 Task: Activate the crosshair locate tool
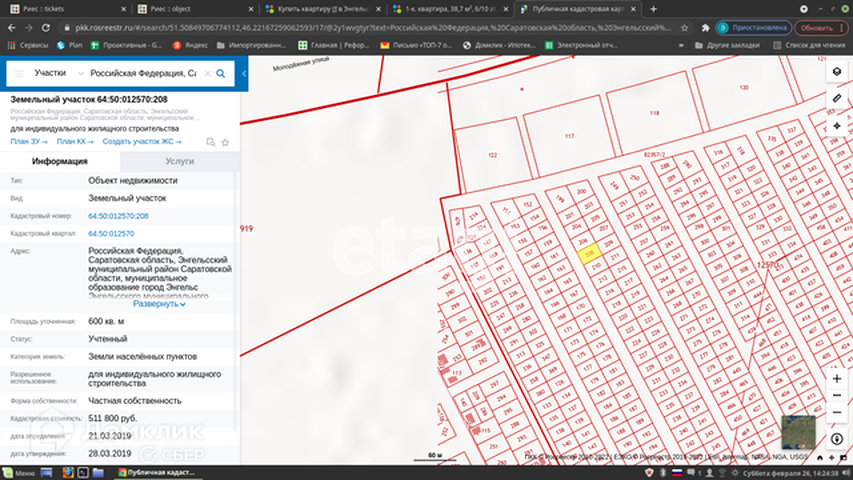coord(837,126)
